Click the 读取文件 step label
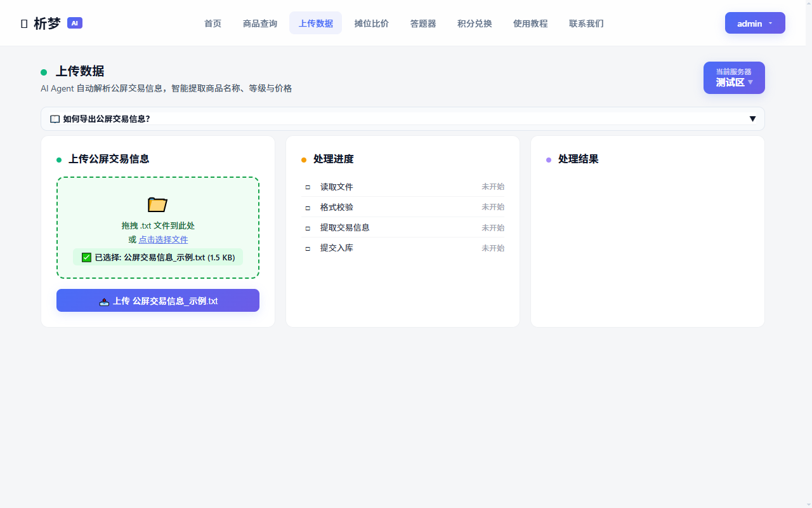Viewport: 812px width, 508px height. (x=337, y=187)
